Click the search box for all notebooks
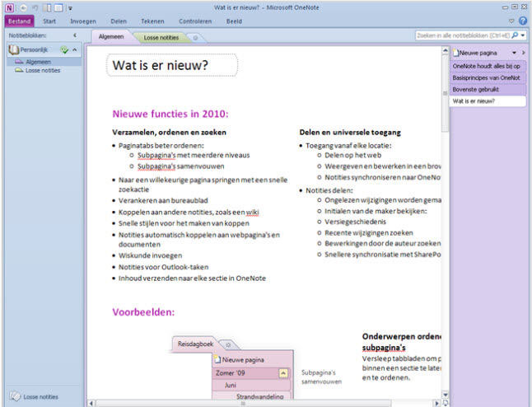 [464, 35]
